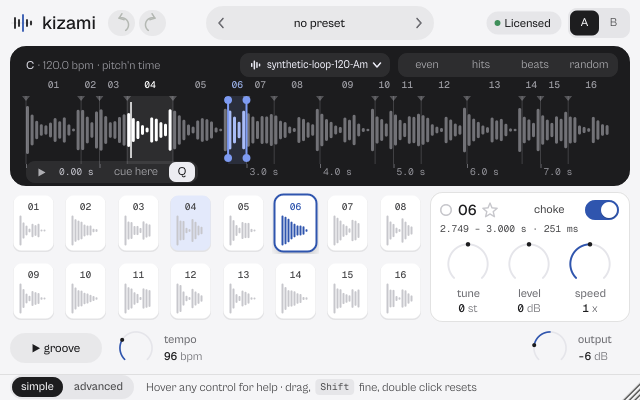The height and width of the screenshot is (400, 640).
Task: Go to previous preset with left chevron
Action: (x=221, y=23)
